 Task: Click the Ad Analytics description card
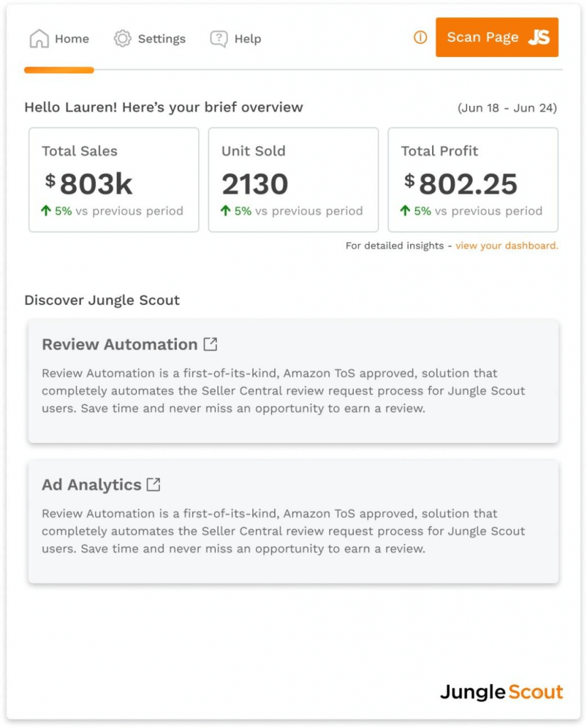[x=293, y=521]
